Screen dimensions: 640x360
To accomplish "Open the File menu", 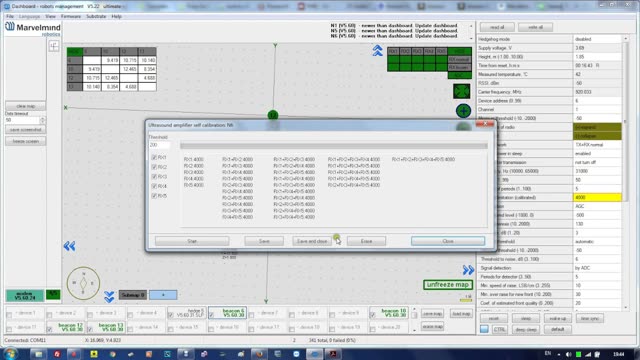I will [x=10, y=16].
